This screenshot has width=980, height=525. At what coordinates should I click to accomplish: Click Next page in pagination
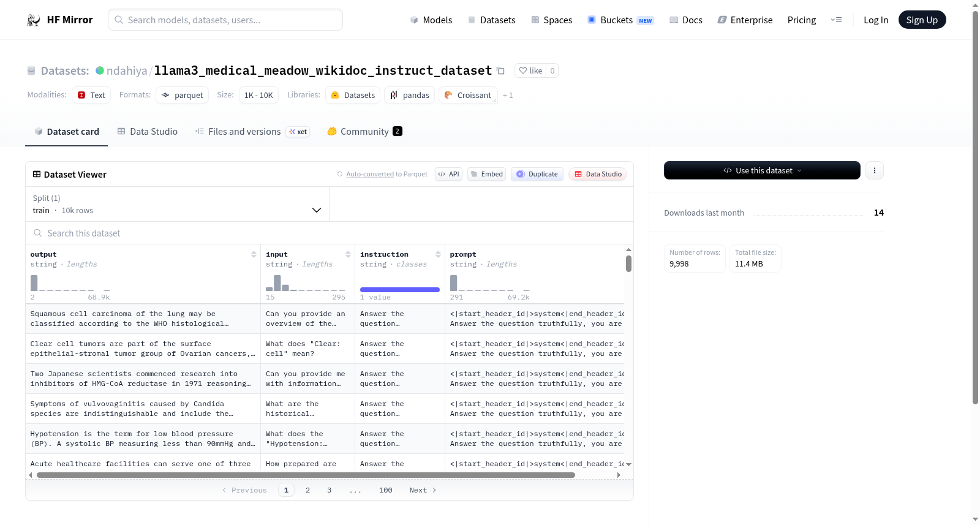click(423, 490)
